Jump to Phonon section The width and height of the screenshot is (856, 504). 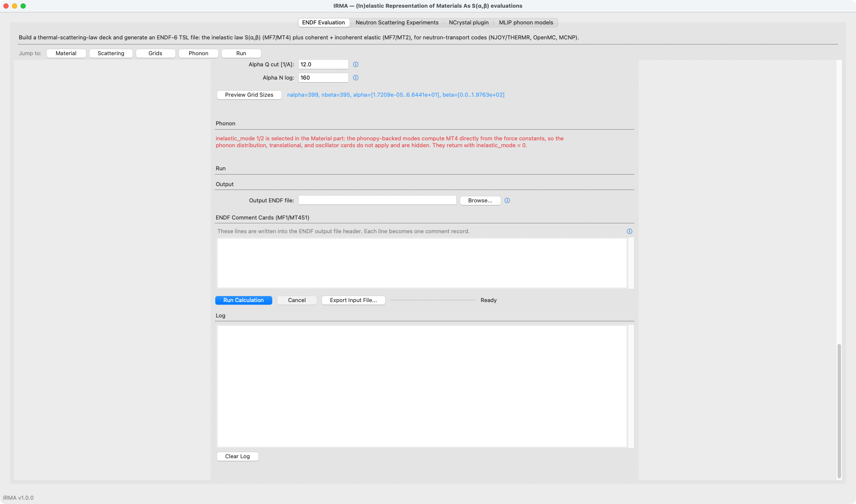(199, 53)
